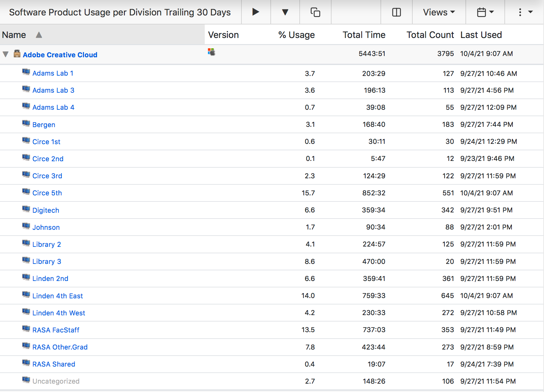
Task: Run the report using the play icon
Action: pos(256,12)
